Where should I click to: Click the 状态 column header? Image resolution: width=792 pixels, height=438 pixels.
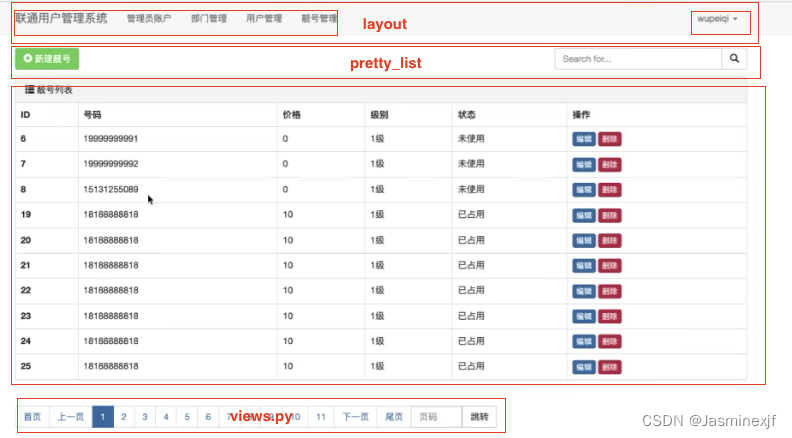pos(467,115)
